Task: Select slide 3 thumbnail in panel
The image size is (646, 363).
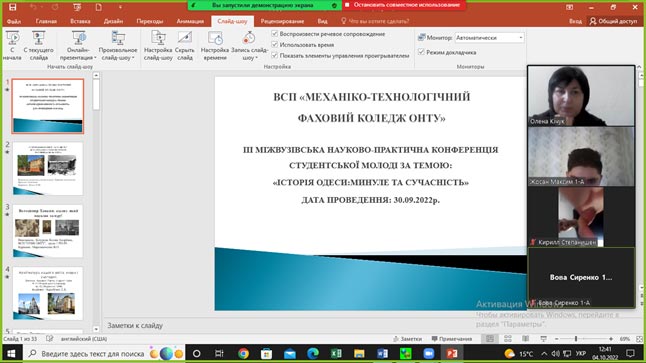Action: pos(48,231)
